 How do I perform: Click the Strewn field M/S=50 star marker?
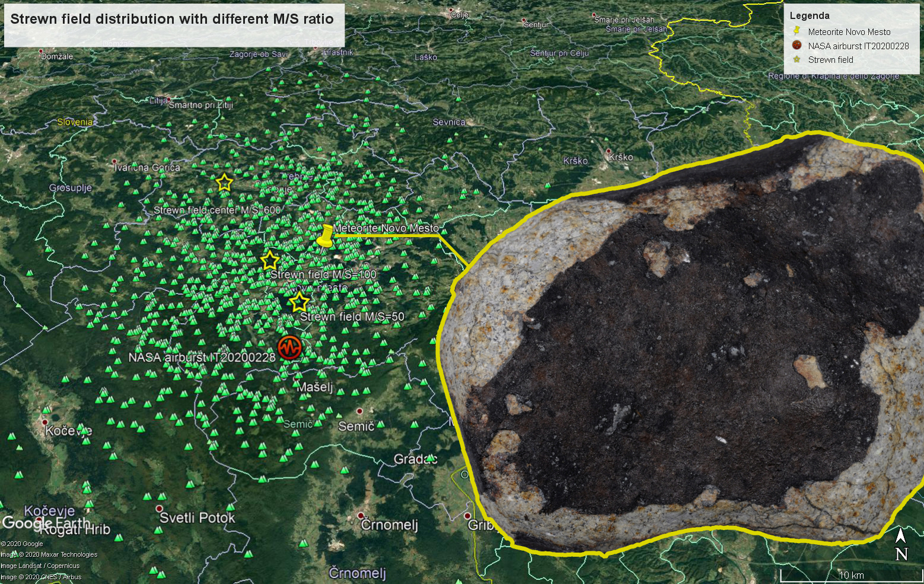299,302
